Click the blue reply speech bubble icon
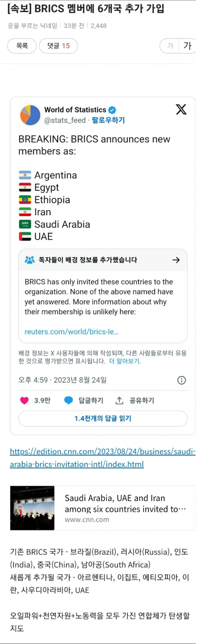 [68, 400]
